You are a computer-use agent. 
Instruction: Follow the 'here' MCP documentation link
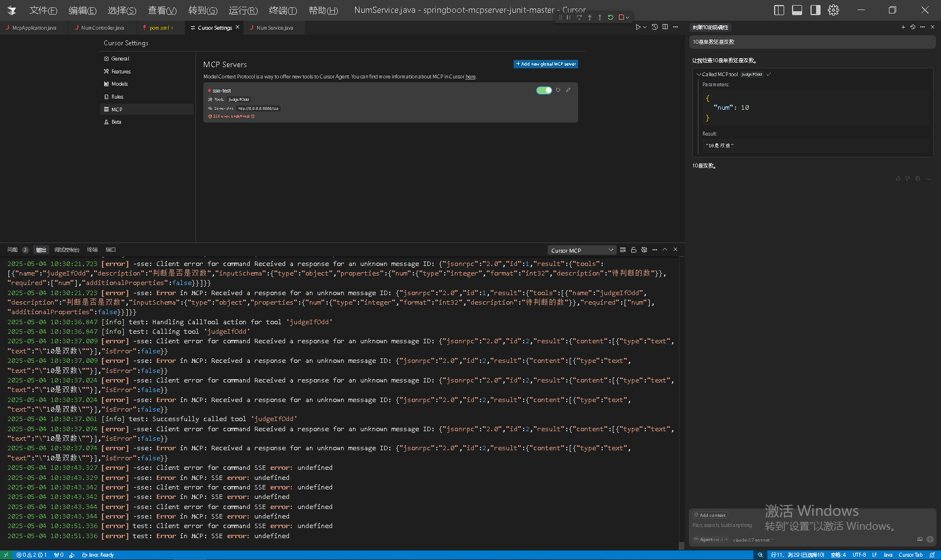coord(470,77)
